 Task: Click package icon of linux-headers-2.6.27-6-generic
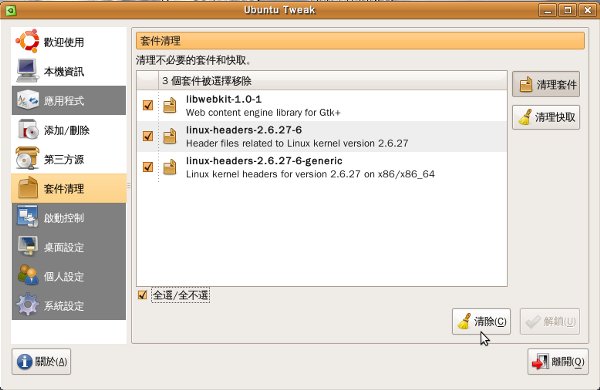(x=170, y=167)
